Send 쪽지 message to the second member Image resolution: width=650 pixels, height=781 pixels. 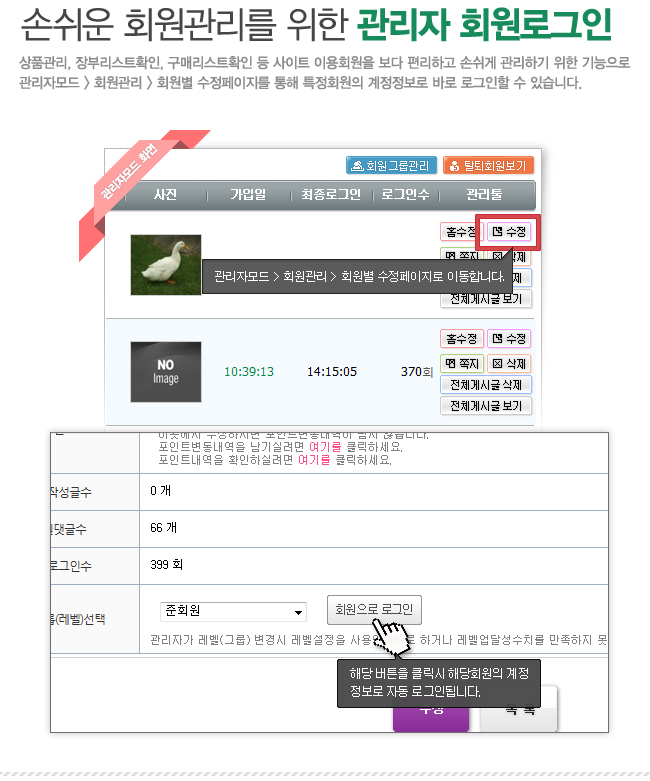(461, 364)
